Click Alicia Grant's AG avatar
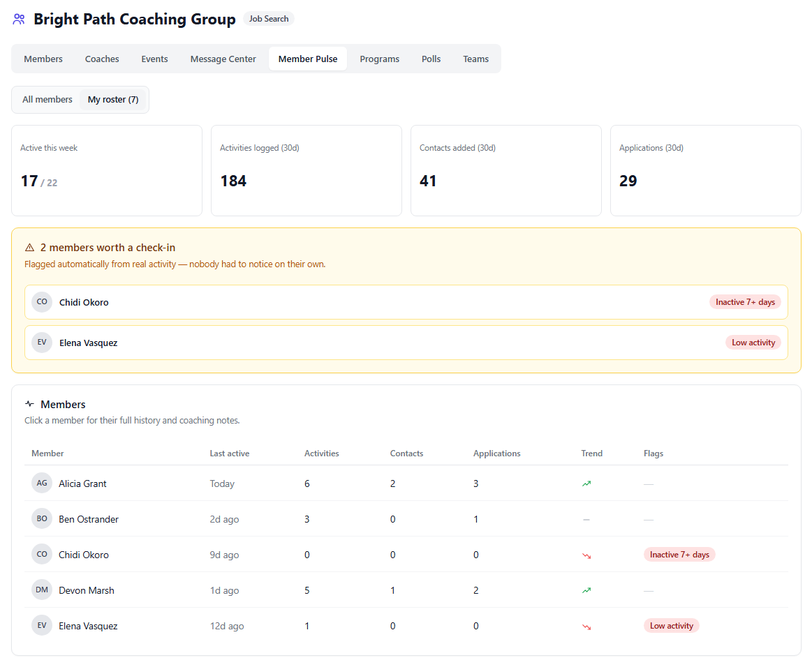Screen dimensions: 812x667 click(x=42, y=483)
